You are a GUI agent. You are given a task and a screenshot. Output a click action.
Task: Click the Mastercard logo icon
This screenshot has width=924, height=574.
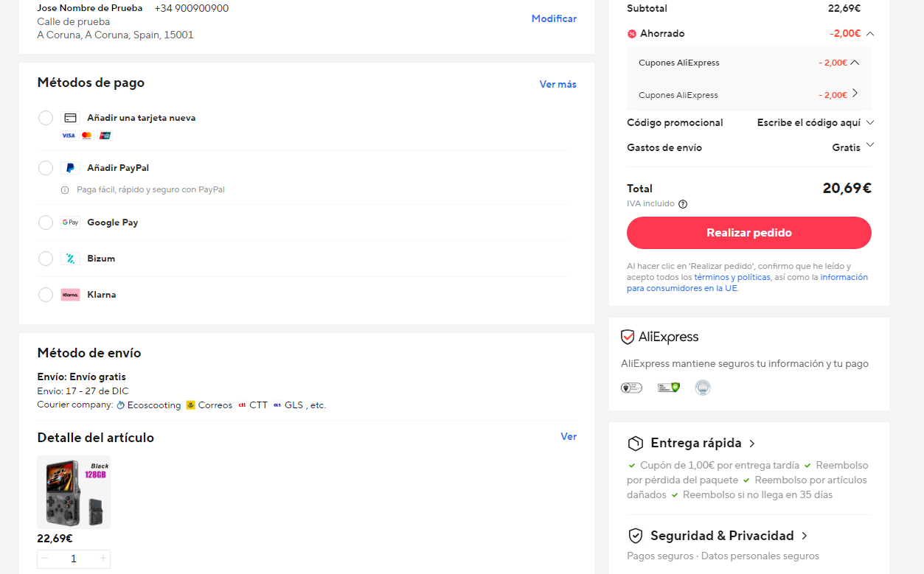(x=86, y=136)
